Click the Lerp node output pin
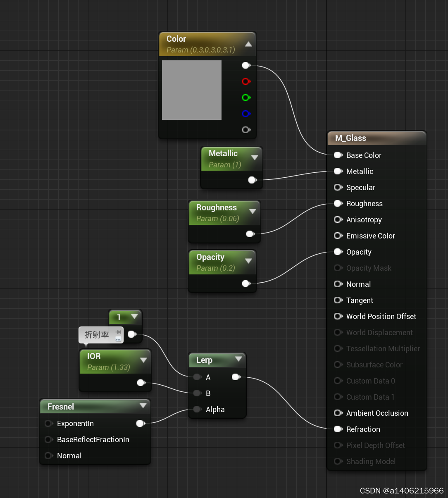 pyautogui.click(x=236, y=376)
